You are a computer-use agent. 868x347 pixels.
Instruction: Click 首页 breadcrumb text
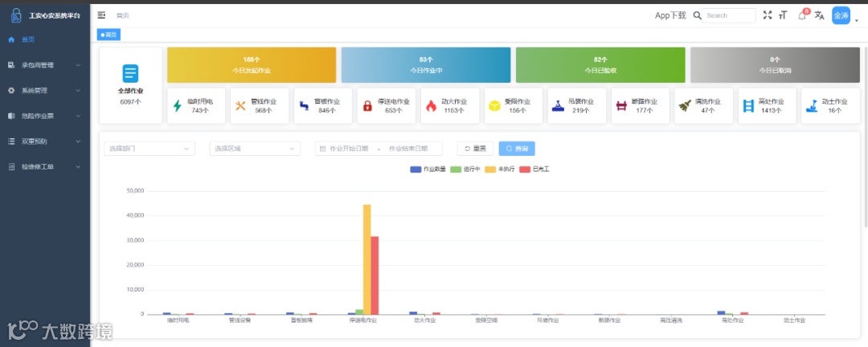pos(123,15)
